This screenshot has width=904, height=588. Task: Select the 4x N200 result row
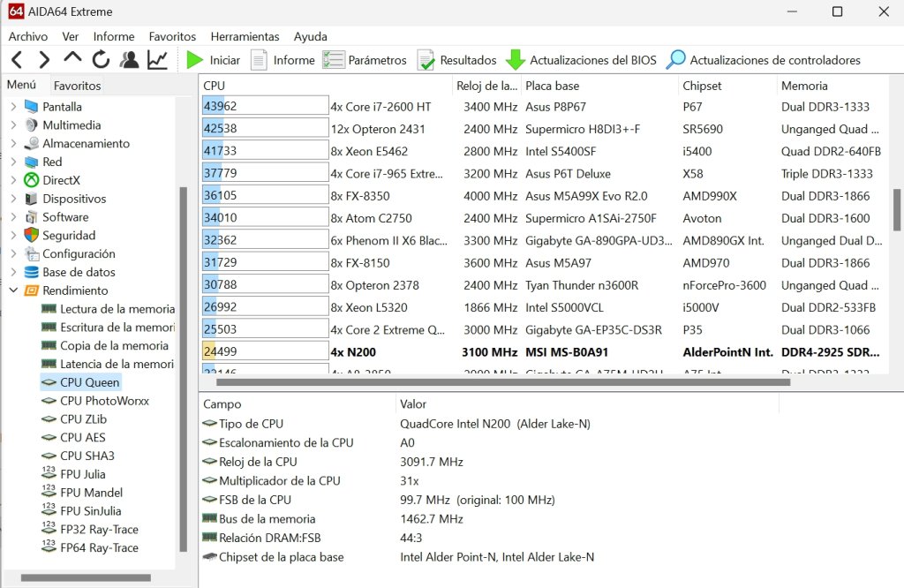pos(544,351)
